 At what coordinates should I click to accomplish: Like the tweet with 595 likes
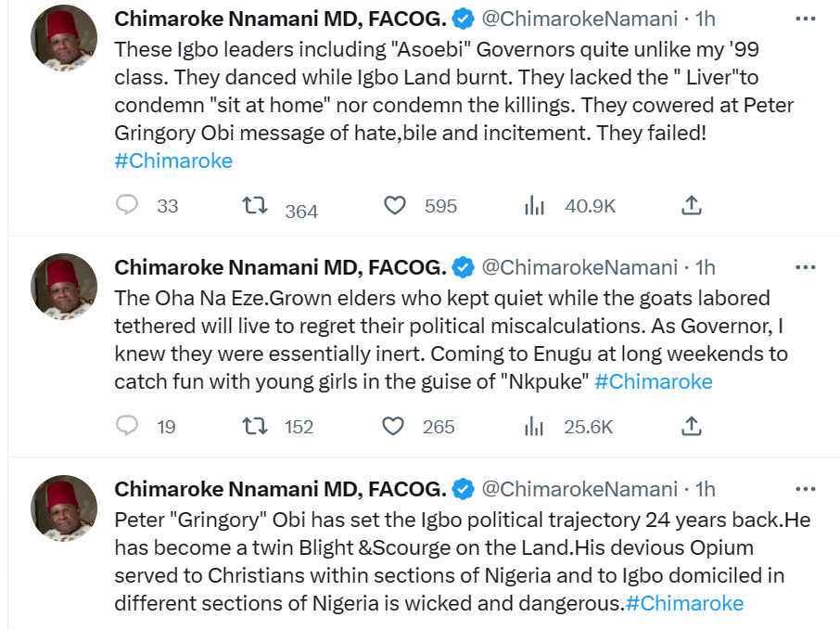(395, 205)
